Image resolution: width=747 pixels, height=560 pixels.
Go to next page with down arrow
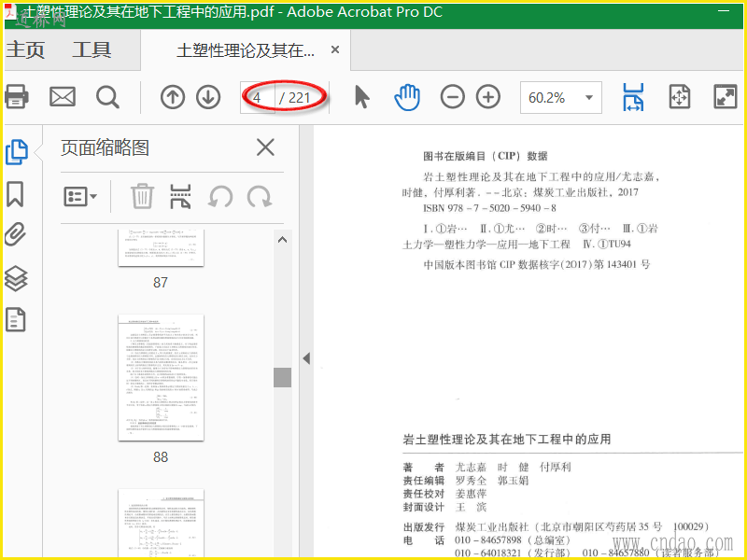pos(208,97)
